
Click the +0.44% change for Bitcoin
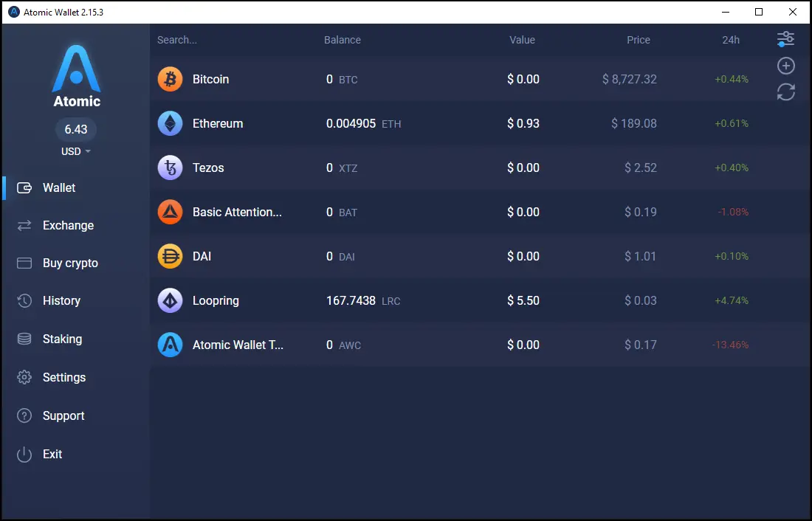click(x=732, y=79)
